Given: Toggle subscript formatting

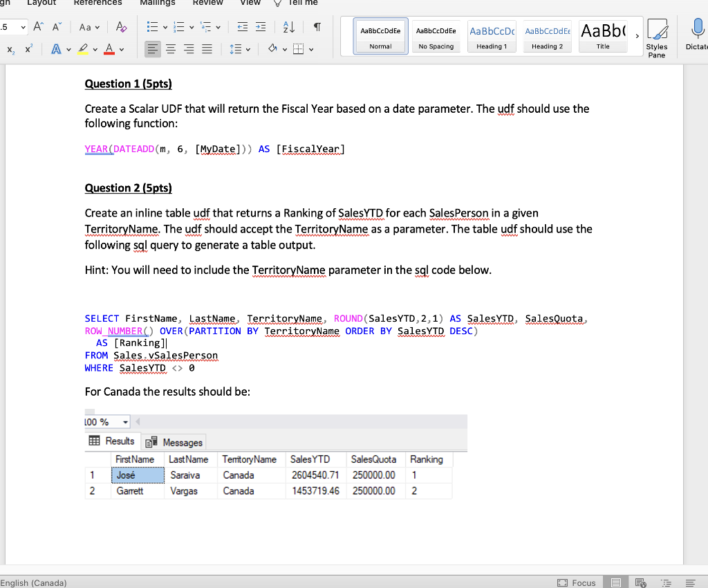Looking at the screenshot, I should (11, 49).
